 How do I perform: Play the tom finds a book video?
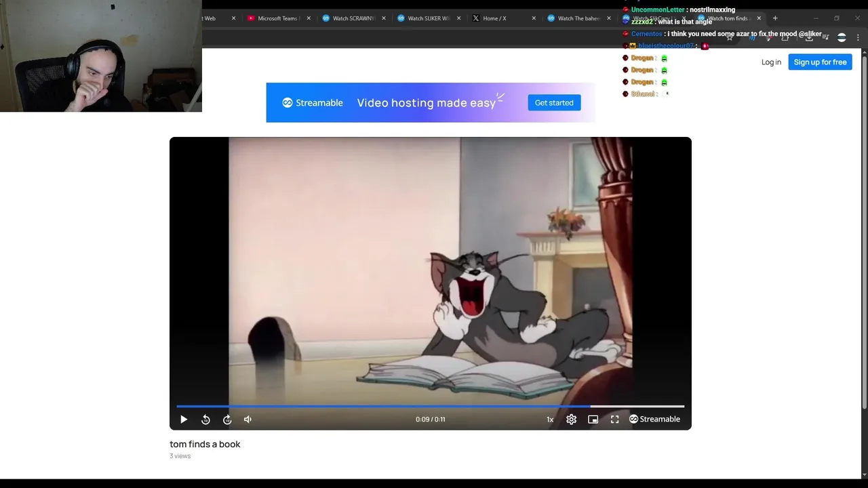click(184, 420)
